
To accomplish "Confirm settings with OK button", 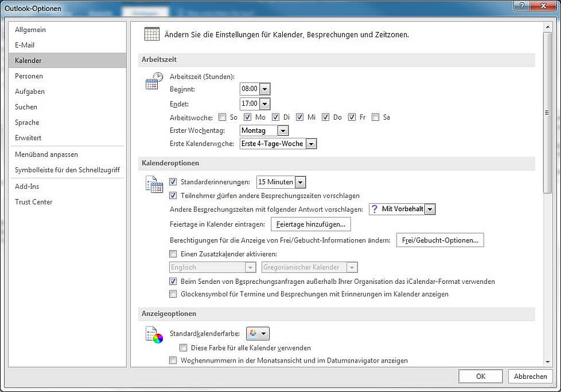I will pyautogui.click(x=480, y=376).
